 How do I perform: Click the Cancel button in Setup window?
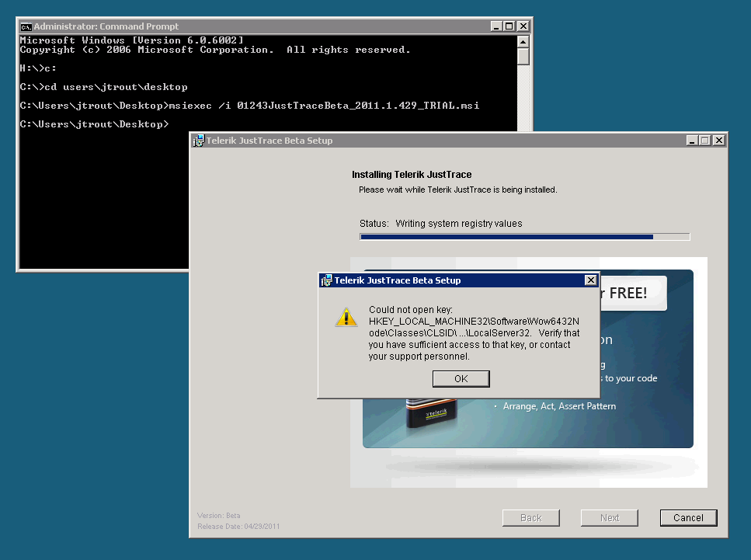click(x=688, y=517)
